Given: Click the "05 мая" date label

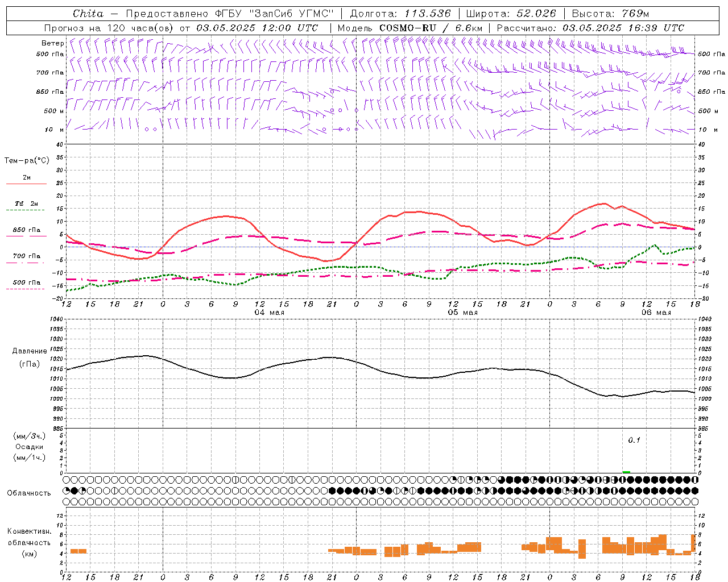Looking at the screenshot, I should coord(463,313).
